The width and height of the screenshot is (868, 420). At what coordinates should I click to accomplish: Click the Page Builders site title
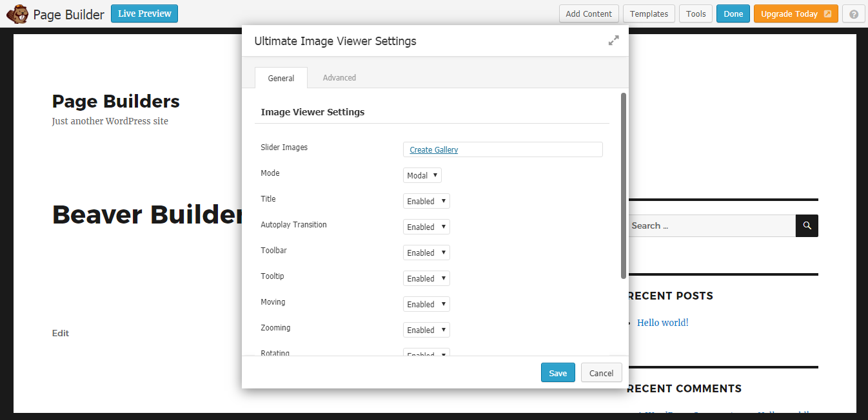click(116, 101)
